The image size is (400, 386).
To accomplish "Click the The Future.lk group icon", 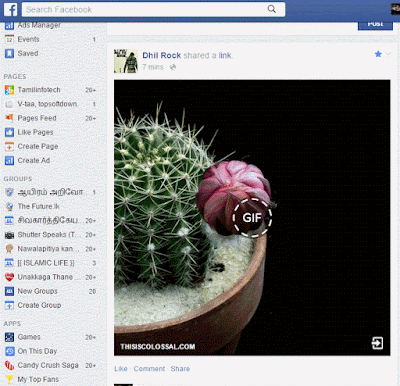I will click(x=9, y=207).
